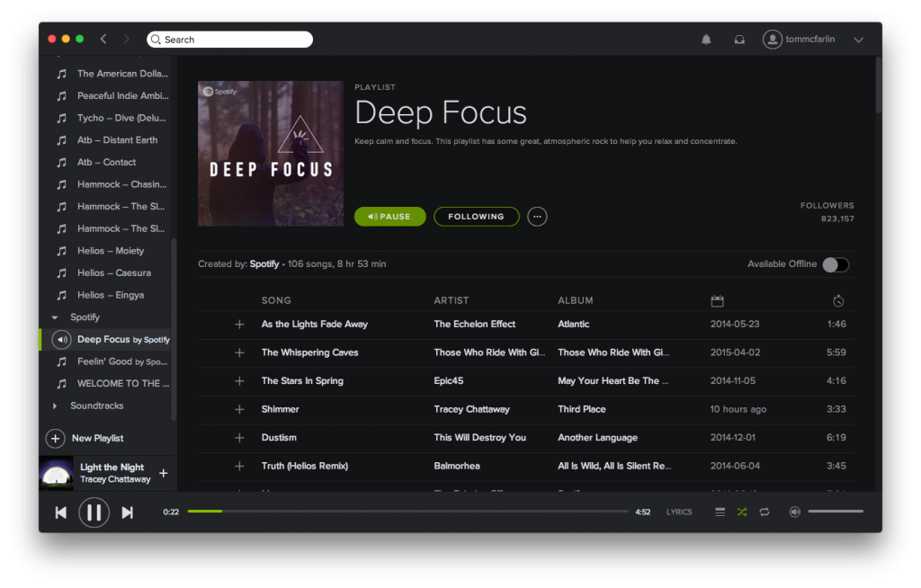Add The Whispering Caves to library
This screenshot has width=921, height=588.
click(239, 352)
